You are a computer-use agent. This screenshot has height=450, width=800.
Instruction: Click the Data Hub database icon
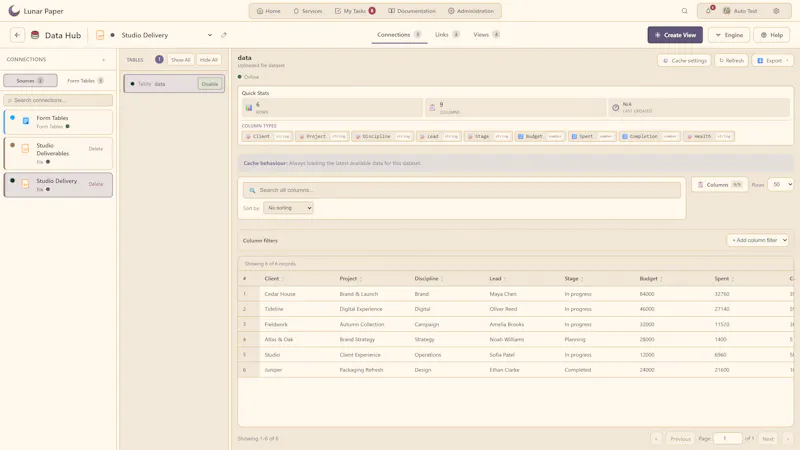point(35,35)
